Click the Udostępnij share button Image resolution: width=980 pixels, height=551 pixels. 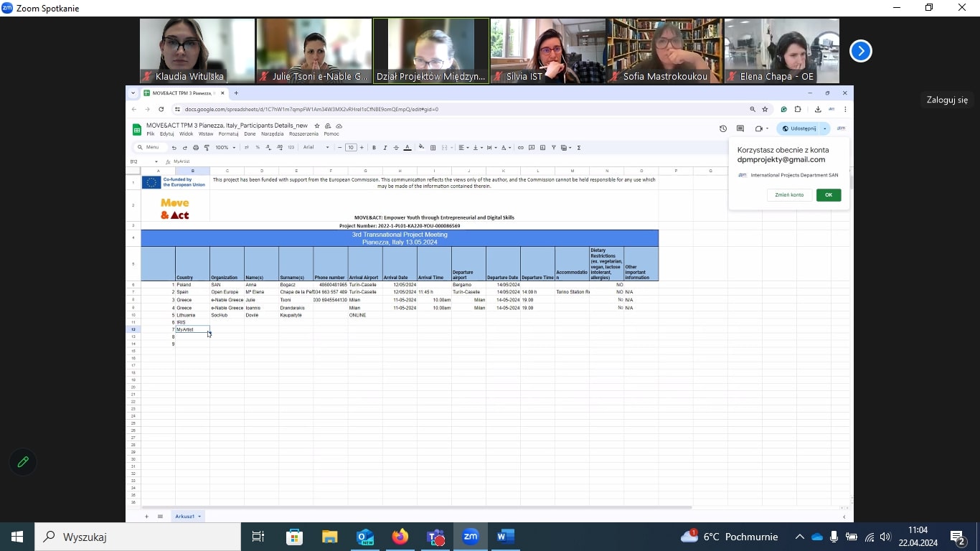coord(798,128)
